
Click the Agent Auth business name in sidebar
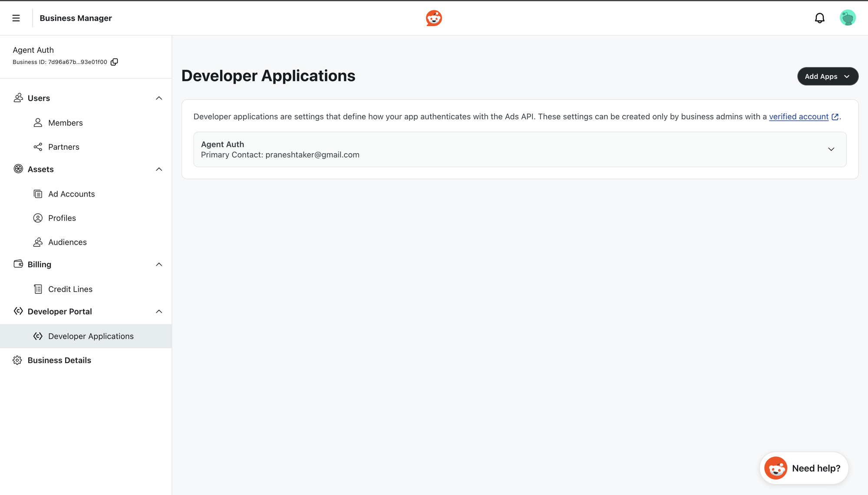click(x=33, y=50)
